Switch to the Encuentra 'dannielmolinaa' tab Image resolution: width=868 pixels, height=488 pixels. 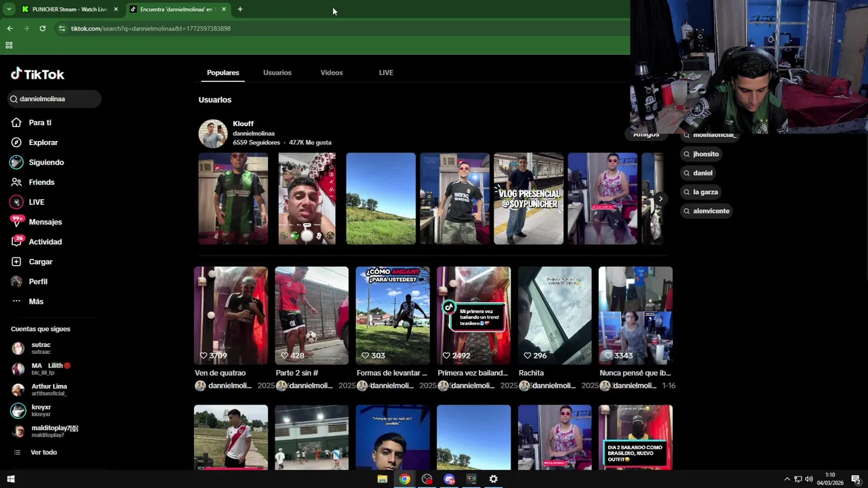pos(176,9)
